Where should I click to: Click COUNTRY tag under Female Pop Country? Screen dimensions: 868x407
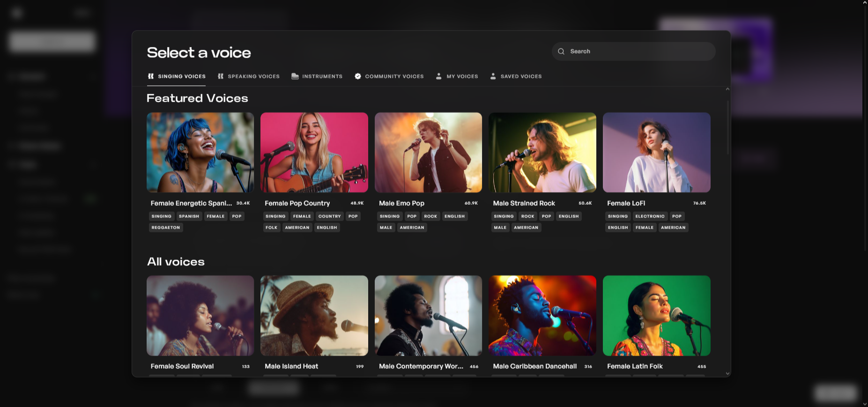point(330,216)
